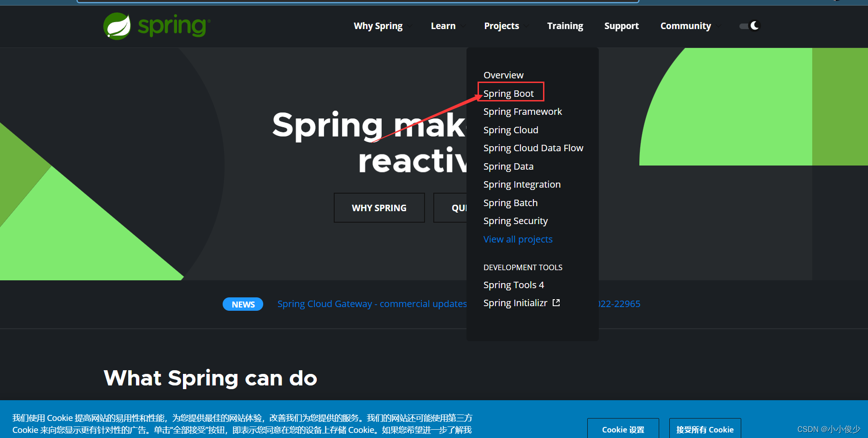Choose Spring Security from the list
Screen dimensions: 868x438
(515, 221)
